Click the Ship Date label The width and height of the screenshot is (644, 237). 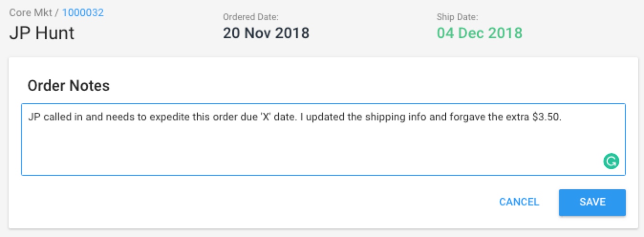click(457, 17)
